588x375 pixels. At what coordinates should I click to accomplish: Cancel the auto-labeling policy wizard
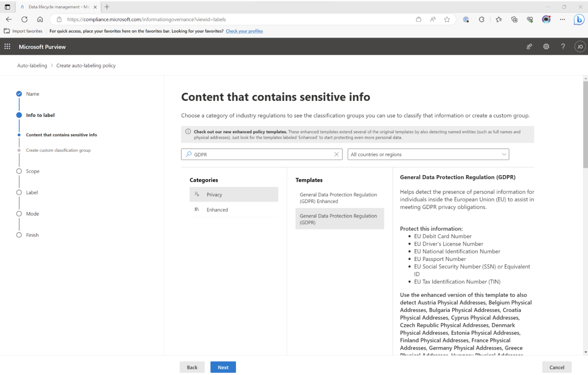[557, 367]
